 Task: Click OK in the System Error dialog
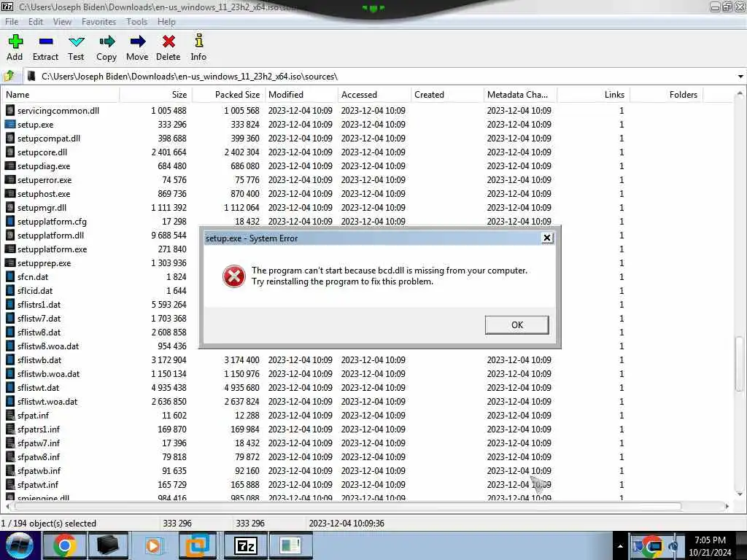(x=517, y=324)
